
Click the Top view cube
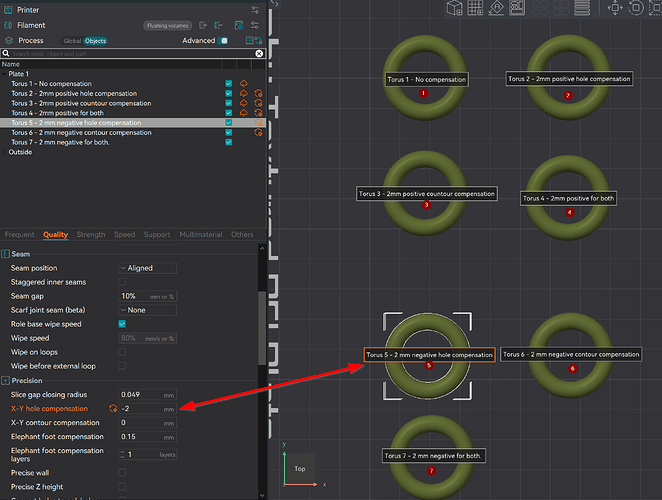pyautogui.click(x=300, y=469)
